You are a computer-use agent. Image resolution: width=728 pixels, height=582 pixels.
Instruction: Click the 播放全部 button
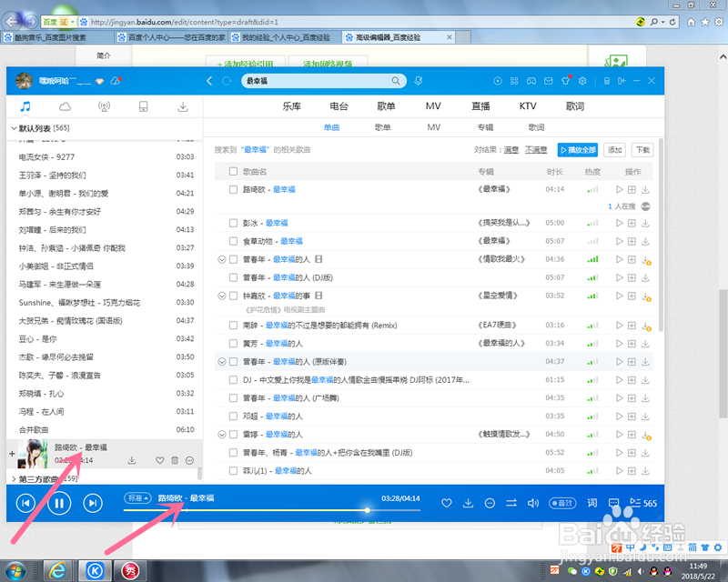[578, 150]
